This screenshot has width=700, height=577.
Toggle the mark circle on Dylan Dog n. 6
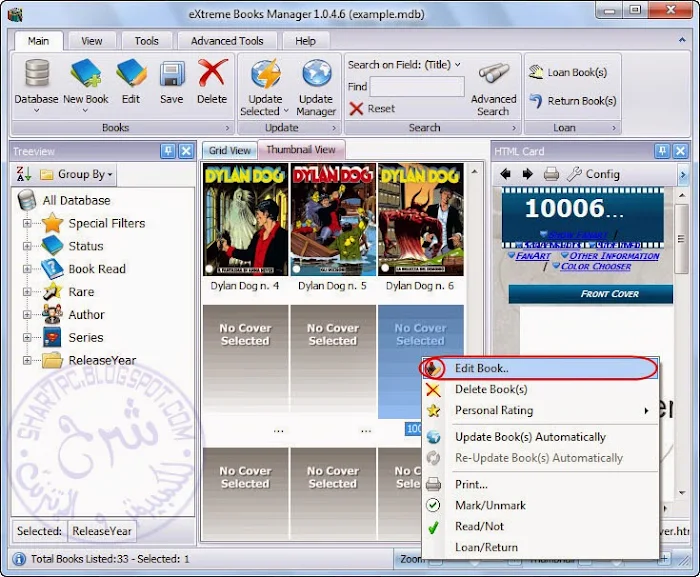pyautogui.click(x=385, y=268)
